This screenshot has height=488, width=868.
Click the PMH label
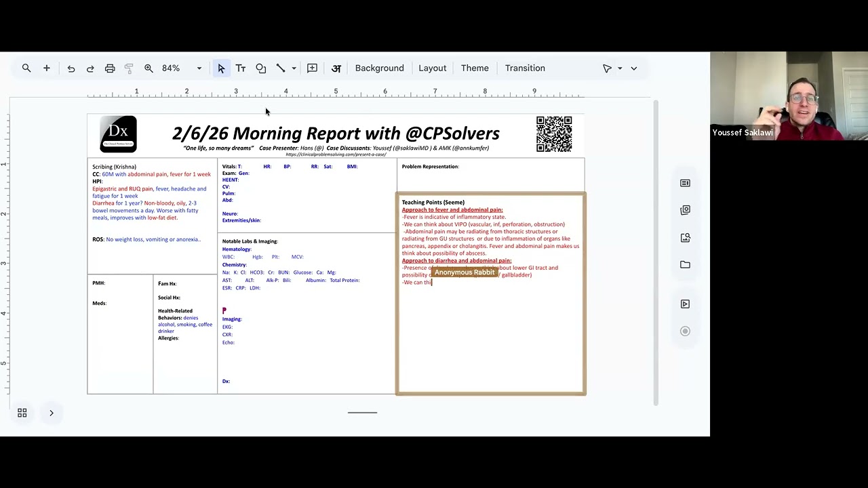(x=98, y=283)
